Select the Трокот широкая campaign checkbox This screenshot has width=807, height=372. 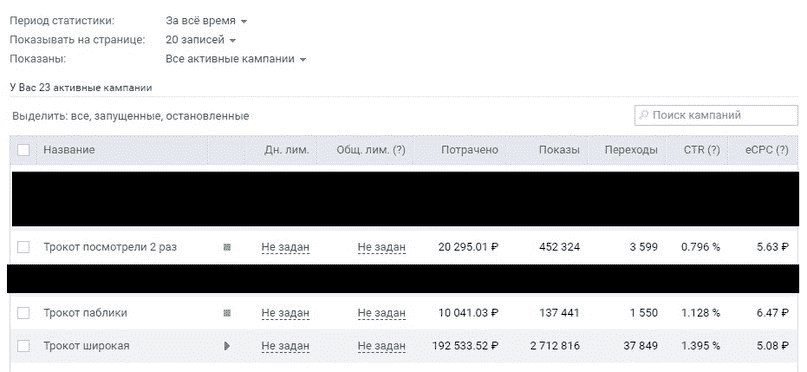coord(24,346)
